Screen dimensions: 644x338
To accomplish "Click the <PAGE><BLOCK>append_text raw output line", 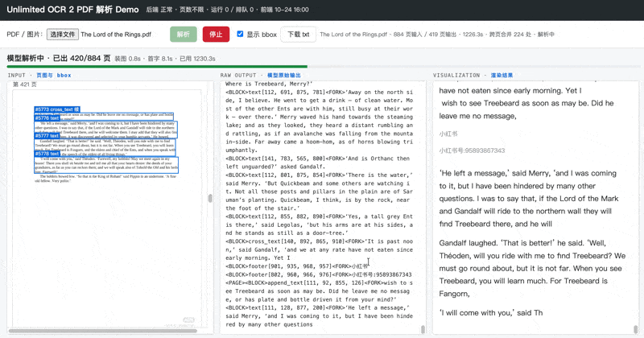I will [x=319, y=291].
